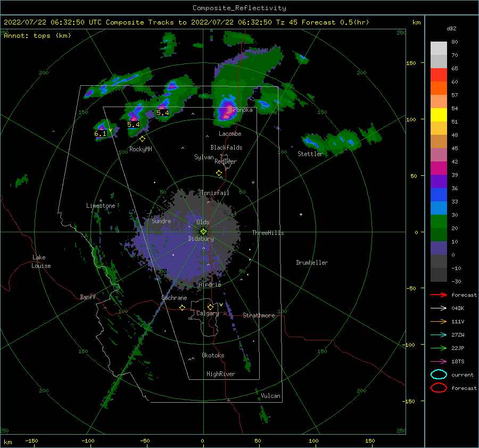Select the Vulcan label
Screen dimensions: 479x448
point(270,396)
